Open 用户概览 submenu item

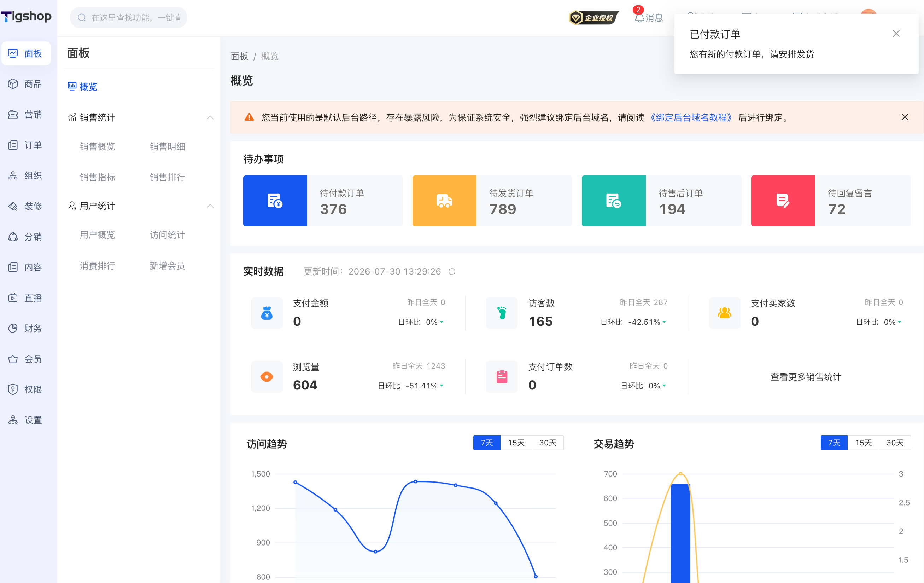[x=98, y=235]
